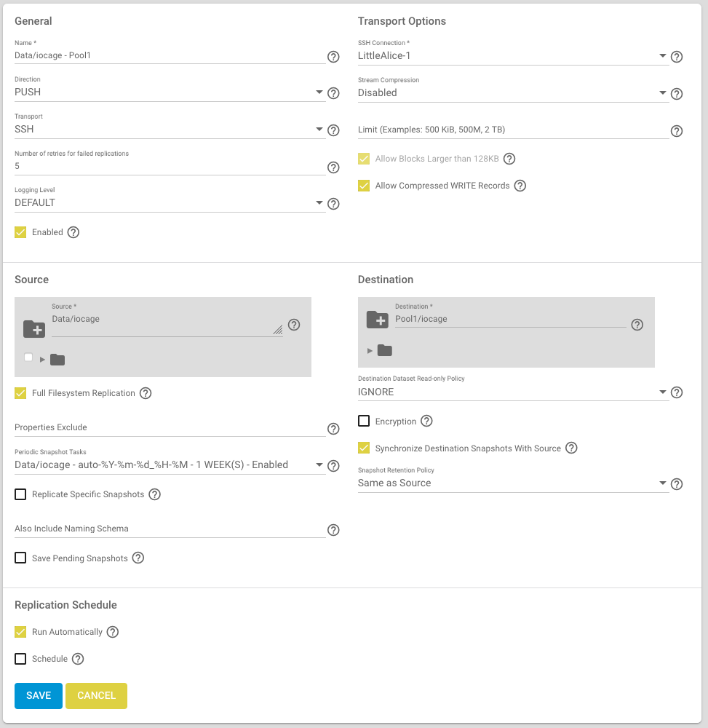Open help tooltip for SSH Connection
Image resolution: width=708 pixels, height=728 pixels.
[x=677, y=57]
